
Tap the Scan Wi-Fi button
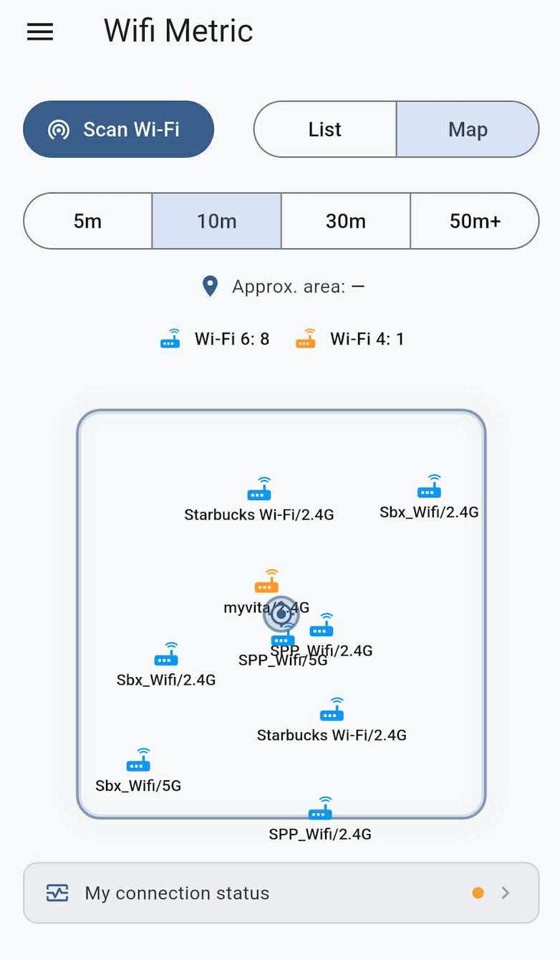pyautogui.click(x=119, y=129)
